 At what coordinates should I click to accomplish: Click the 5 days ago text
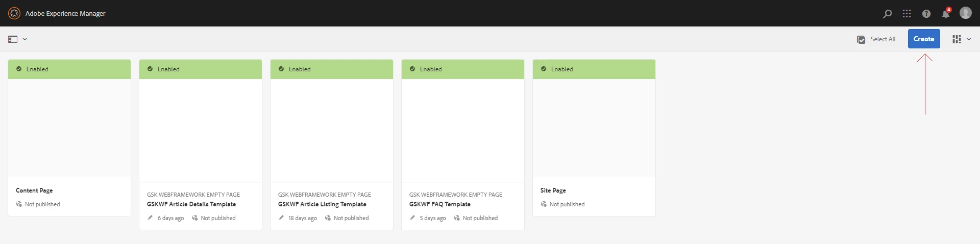pyautogui.click(x=433, y=218)
